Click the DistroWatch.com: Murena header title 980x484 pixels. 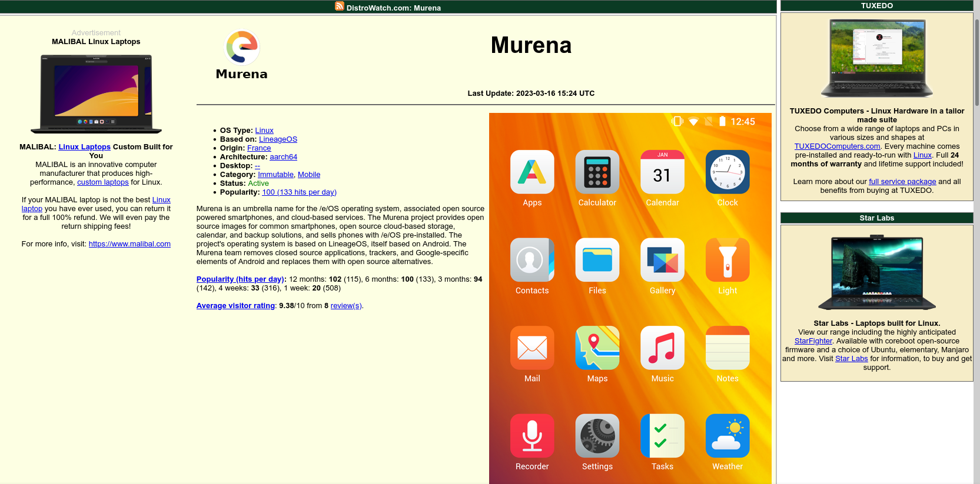tap(393, 8)
